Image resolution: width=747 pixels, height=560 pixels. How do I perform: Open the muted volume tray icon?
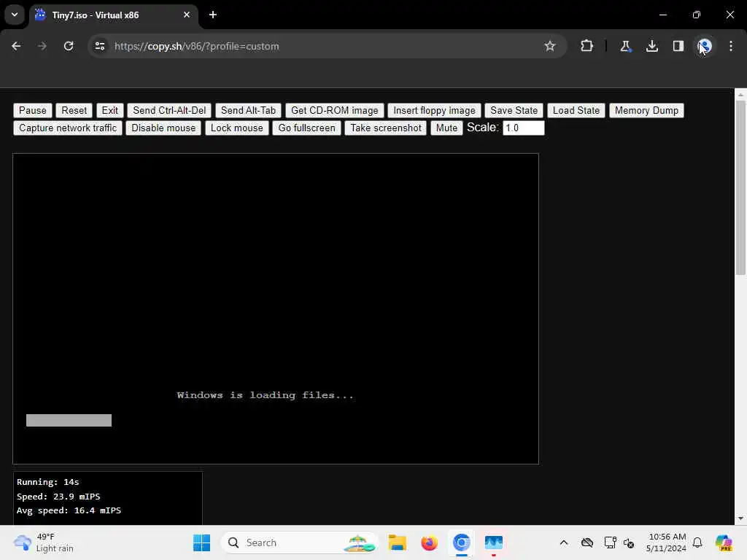click(x=628, y=542)
